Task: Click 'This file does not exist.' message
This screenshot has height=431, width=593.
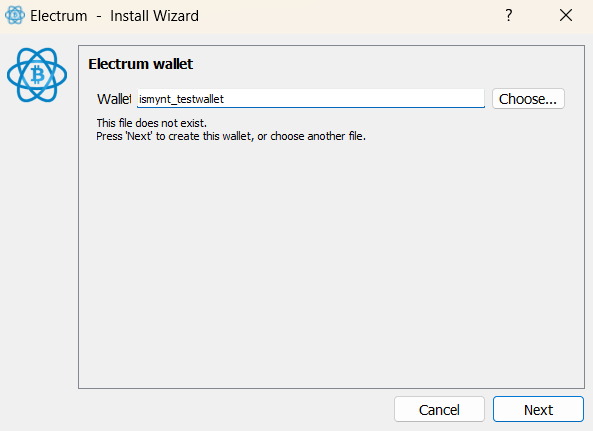Action: click(151, 123)
